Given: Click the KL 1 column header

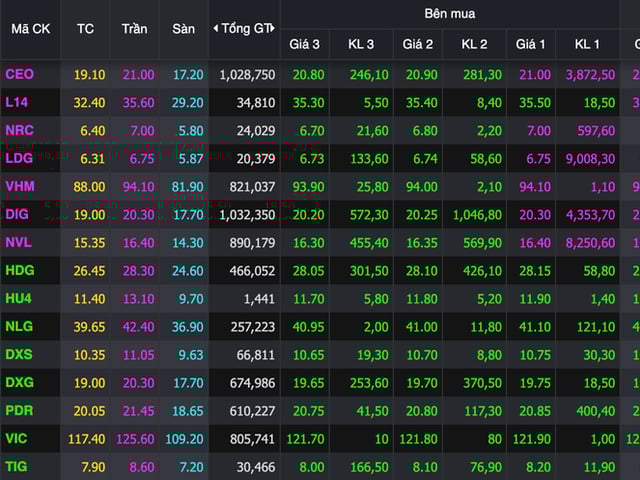Looking at the screenshot, I should 587,44.
